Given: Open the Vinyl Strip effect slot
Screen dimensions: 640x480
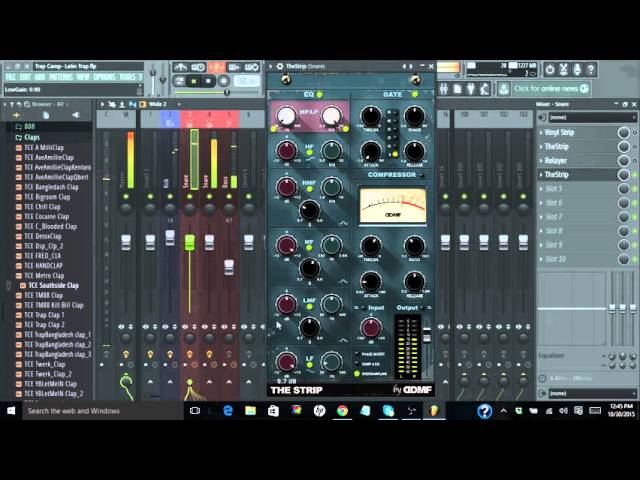Looking at the screenshot, I should tap(578, 133).
